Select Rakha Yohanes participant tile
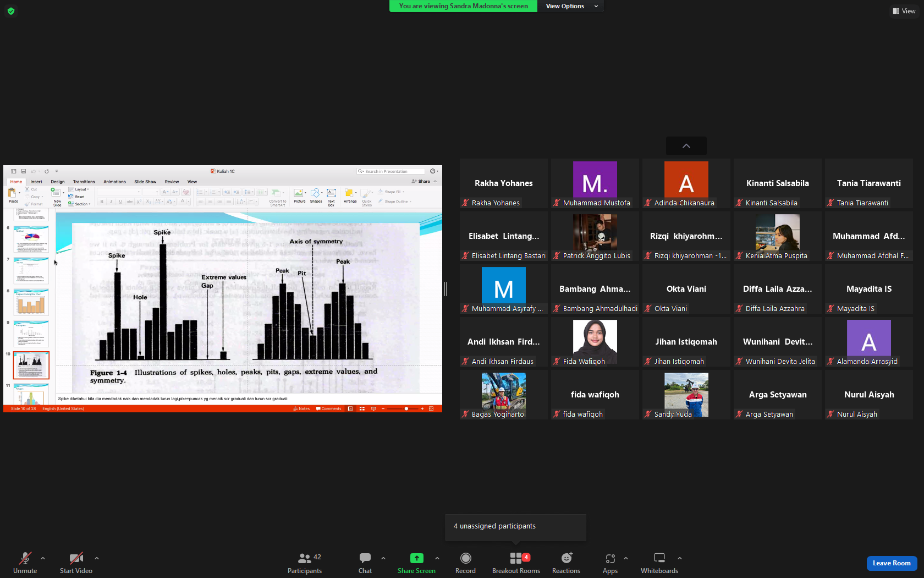This screenshot has height=578, width=924. click(504, 183)
